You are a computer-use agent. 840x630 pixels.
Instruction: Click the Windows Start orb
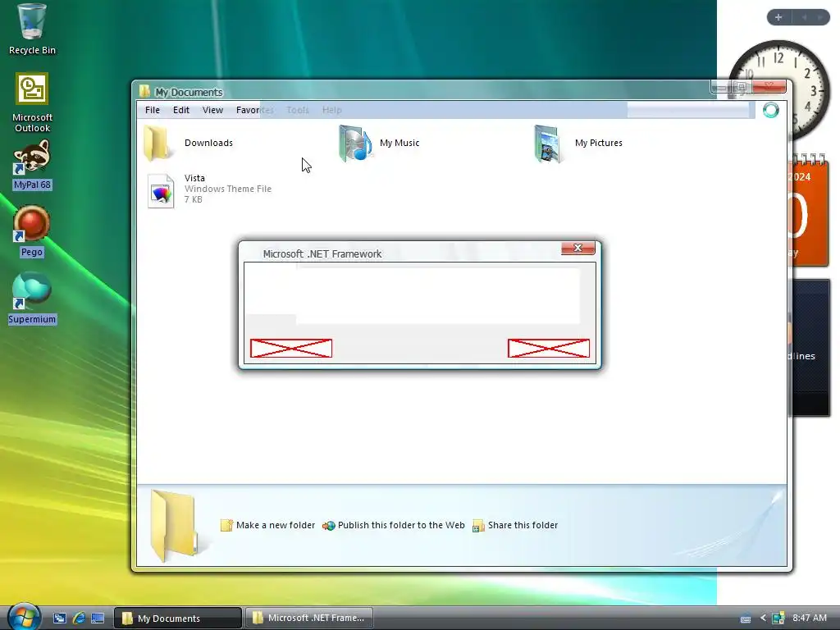click(x=24, y=617)
